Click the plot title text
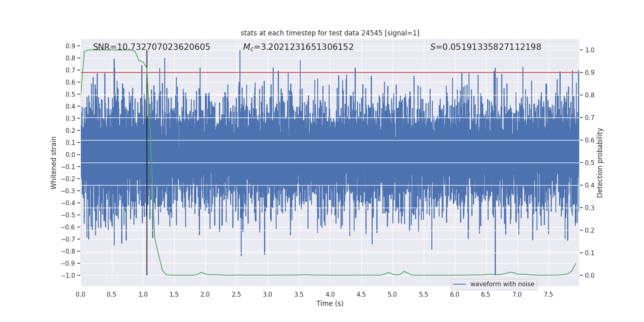The width and height of the screenshot is (644, 322). click(330, 33)
